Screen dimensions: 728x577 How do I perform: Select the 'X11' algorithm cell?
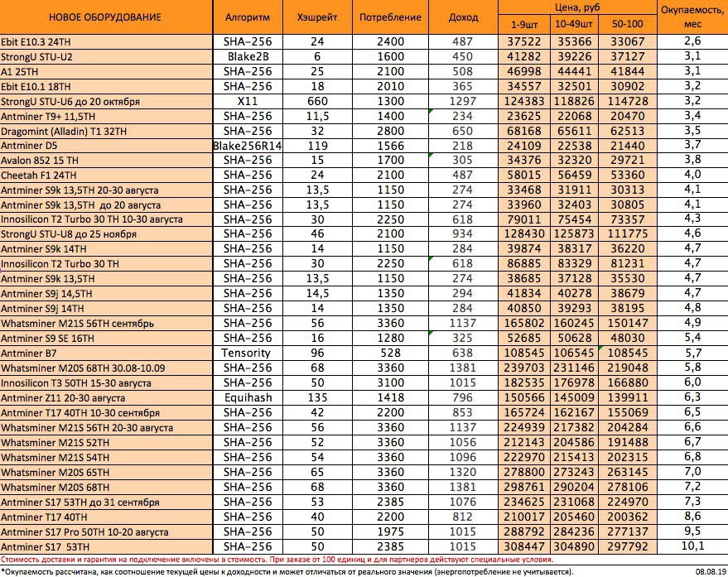248,101
